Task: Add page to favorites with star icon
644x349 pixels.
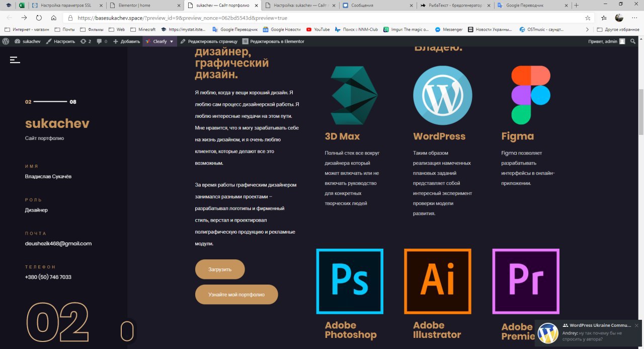Action: pos(588,18)
